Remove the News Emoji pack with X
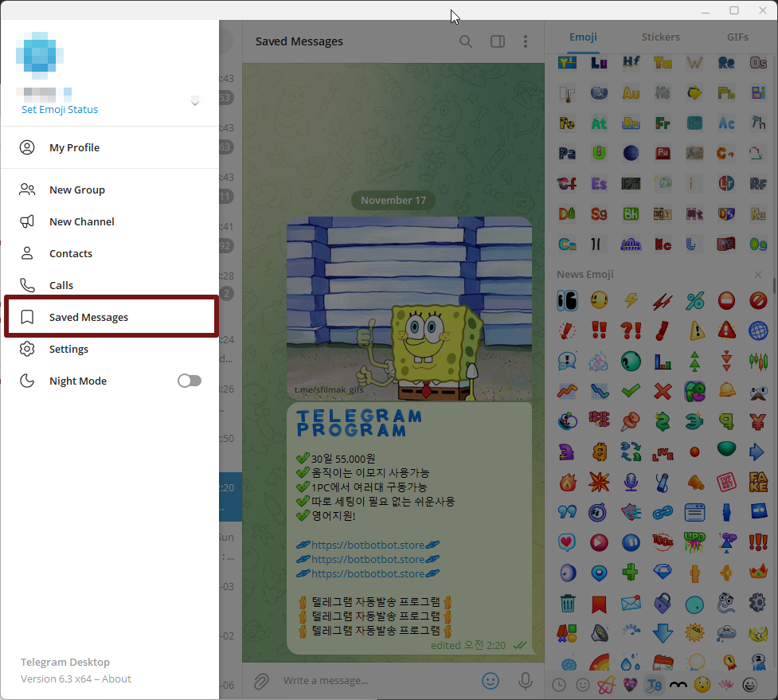Image resolution: width=778 pixels, height=700 pixels. pos(758,275)
